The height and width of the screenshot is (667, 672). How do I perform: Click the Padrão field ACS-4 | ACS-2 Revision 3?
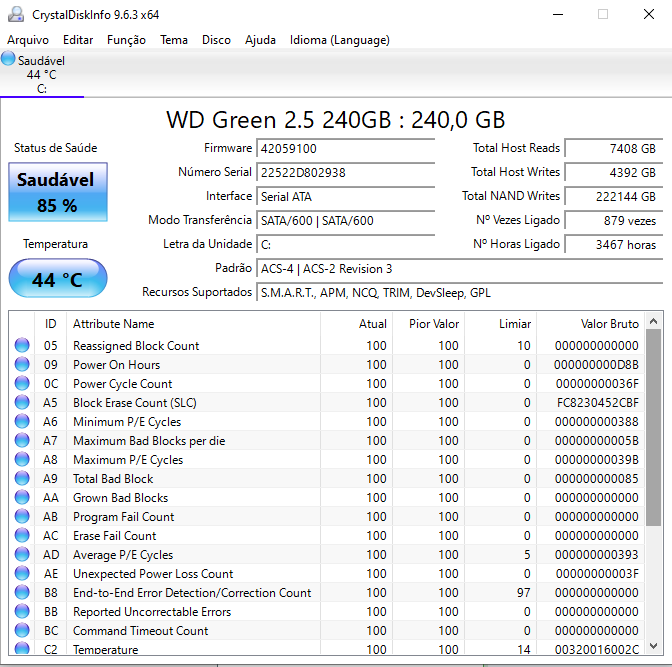click(459, 268)
